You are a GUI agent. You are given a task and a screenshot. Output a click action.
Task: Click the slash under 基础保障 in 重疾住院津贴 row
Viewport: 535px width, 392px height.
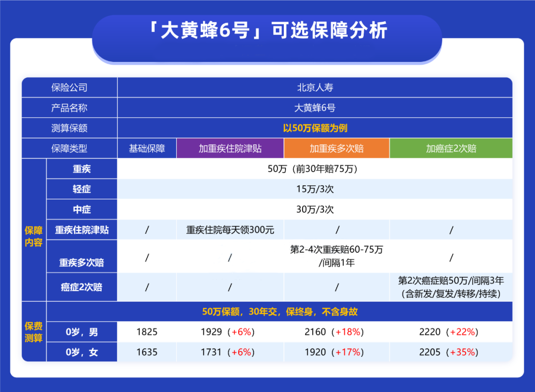(147, 230)
